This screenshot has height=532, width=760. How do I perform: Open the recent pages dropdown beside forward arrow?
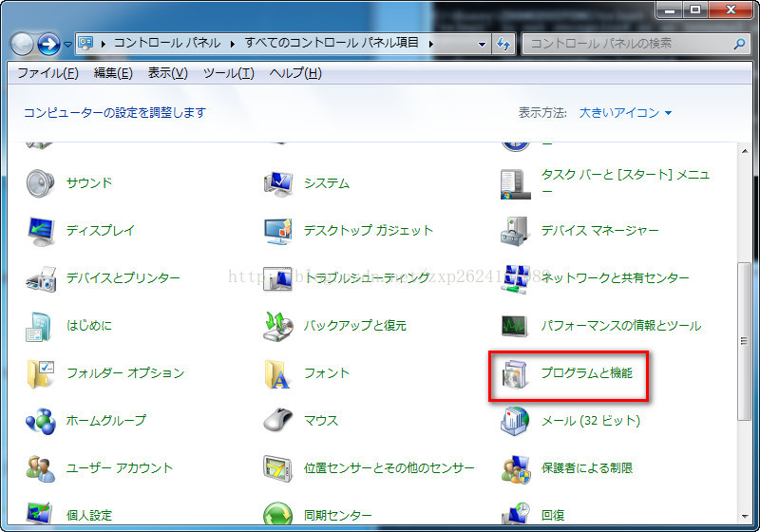[67, 44]
